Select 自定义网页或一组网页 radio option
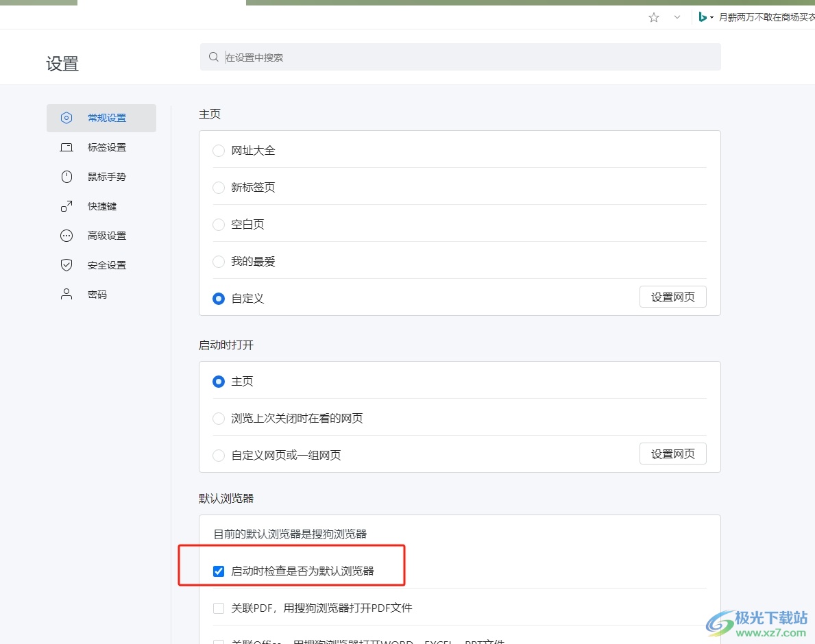The height and width of the screenshot is (644, 815). [x=219, y=456]
